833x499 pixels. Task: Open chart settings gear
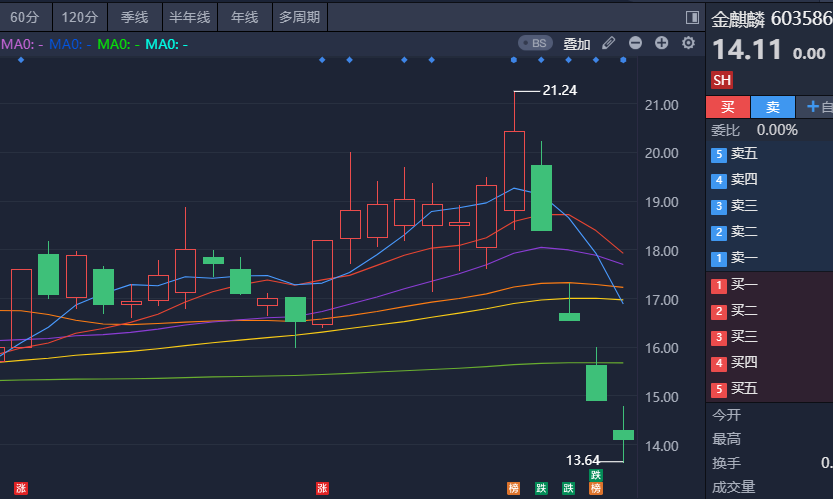point(688,43)
